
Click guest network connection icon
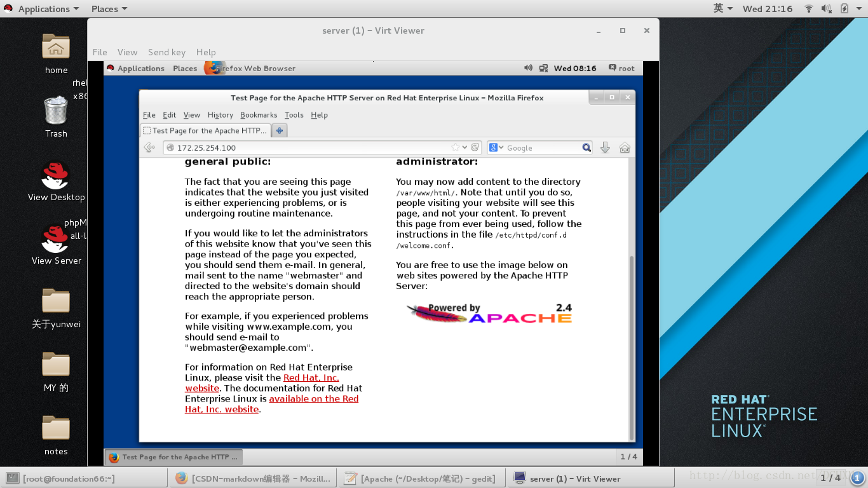[x=543, y=68]
